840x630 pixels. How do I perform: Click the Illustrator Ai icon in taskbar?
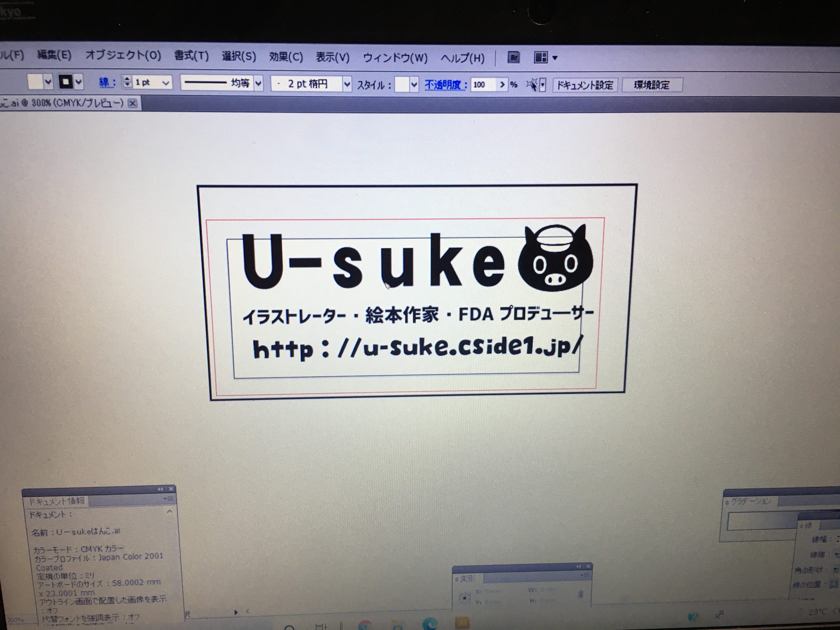click(x=462, y=623)
